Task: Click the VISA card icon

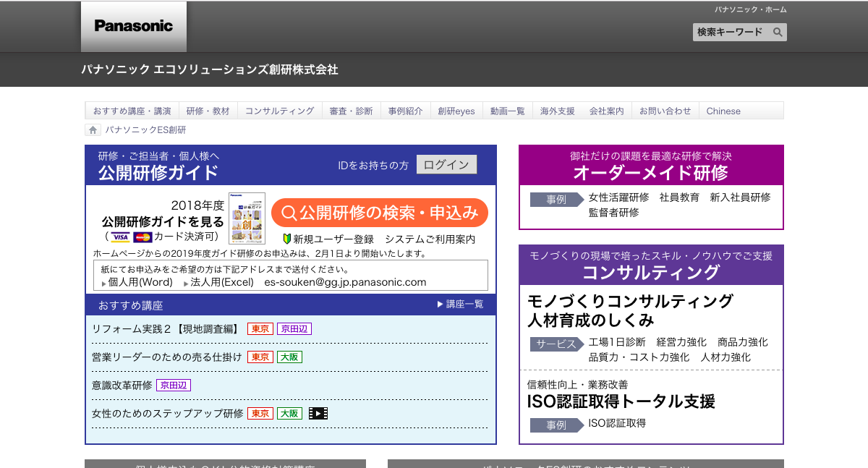Action: pos(121,237)
